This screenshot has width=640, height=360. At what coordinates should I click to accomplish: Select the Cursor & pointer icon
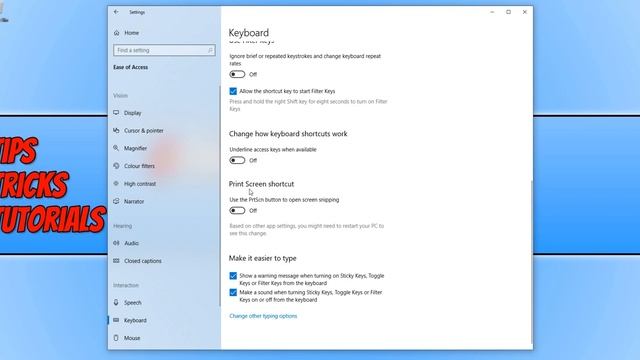pyautogui.click(x=116, y=131)
